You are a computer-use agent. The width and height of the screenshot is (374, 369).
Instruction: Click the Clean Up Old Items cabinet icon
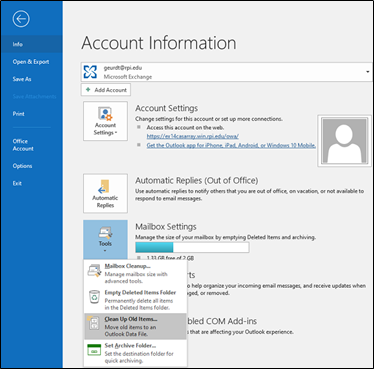point(94,323)
